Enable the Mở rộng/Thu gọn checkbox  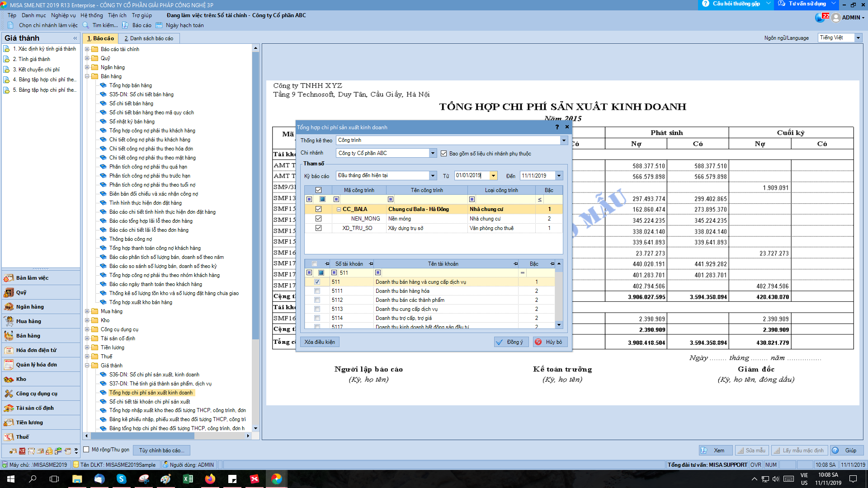[86, 450]
